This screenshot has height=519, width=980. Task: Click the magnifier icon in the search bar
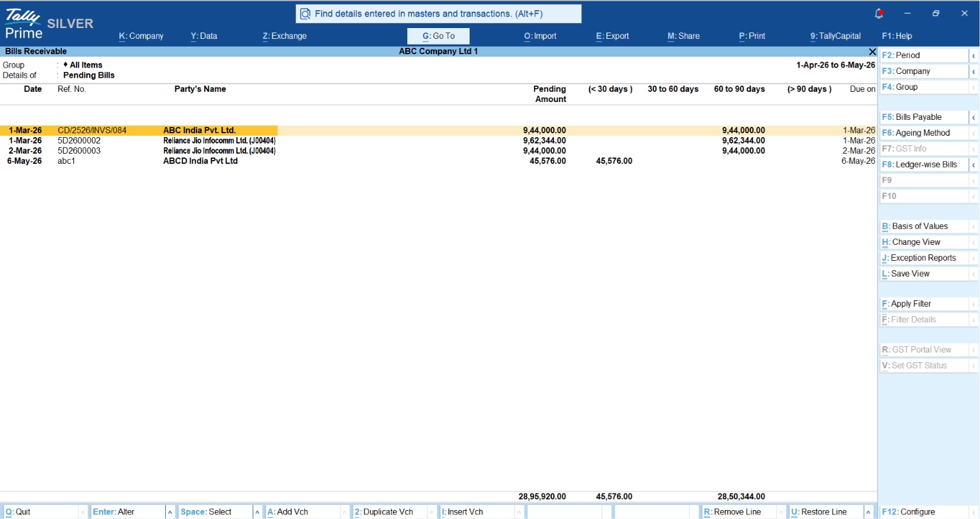305,13
